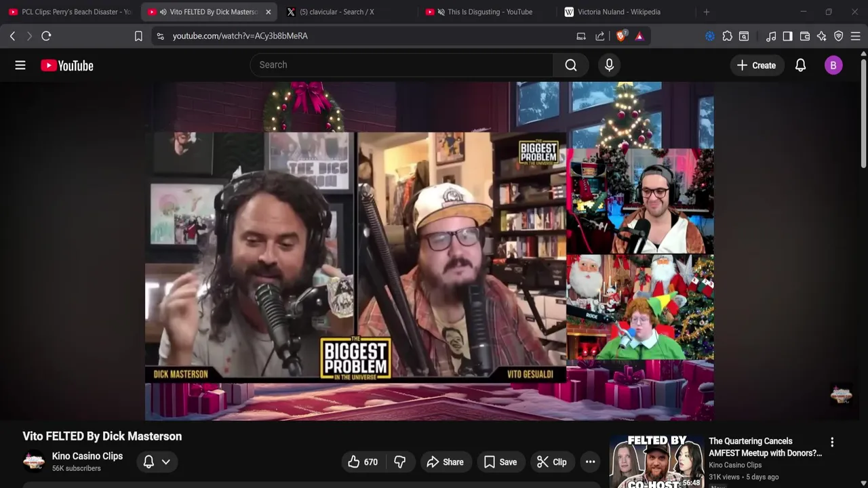Open the media playlist music note icon
This screenshot has width=868, height=488.
tap(771, 36)
